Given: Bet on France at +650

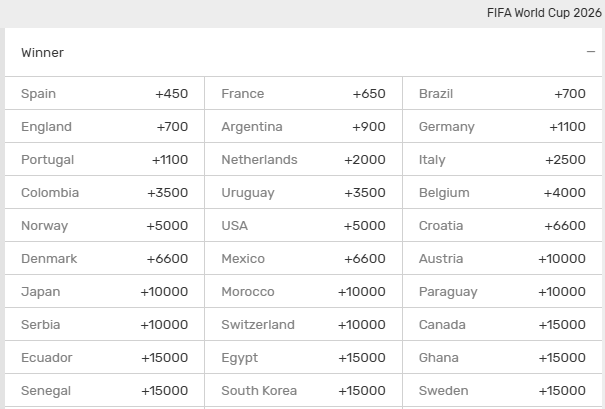Looking at the screenshot, I should click(x=303, y=94).
